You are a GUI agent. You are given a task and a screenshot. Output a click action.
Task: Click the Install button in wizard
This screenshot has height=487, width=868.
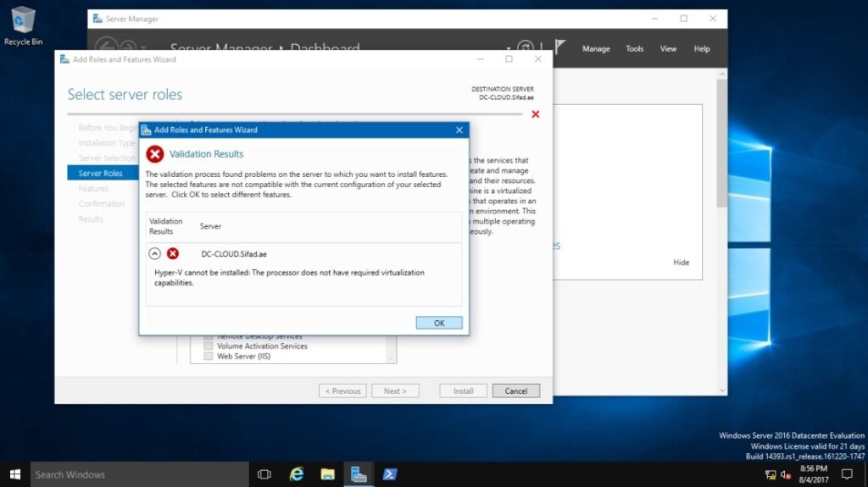pos(464,390)
